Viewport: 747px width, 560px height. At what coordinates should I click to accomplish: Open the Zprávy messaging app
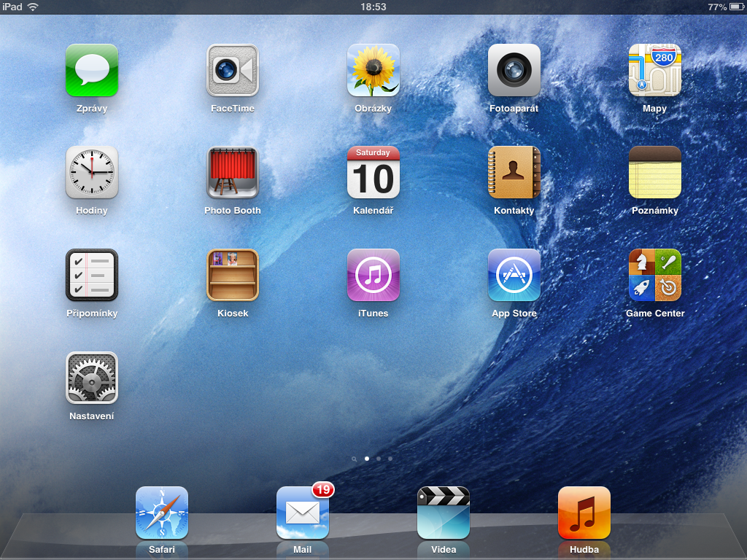coord(91,71)
